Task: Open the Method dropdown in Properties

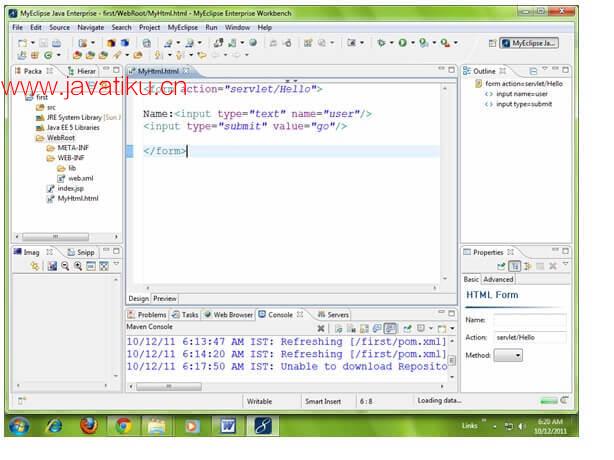Action: coord(508,355)
